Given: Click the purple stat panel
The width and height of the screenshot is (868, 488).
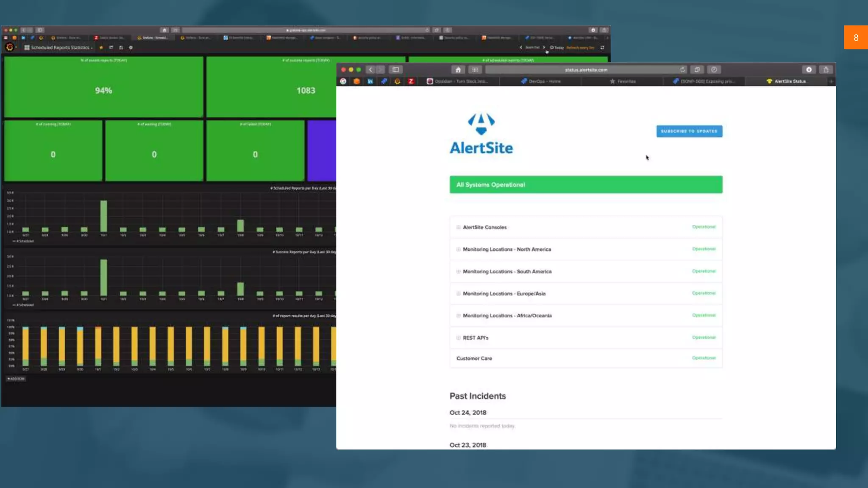Looking at the screenshot, I should pyautogui.click(x=322, y=151).
